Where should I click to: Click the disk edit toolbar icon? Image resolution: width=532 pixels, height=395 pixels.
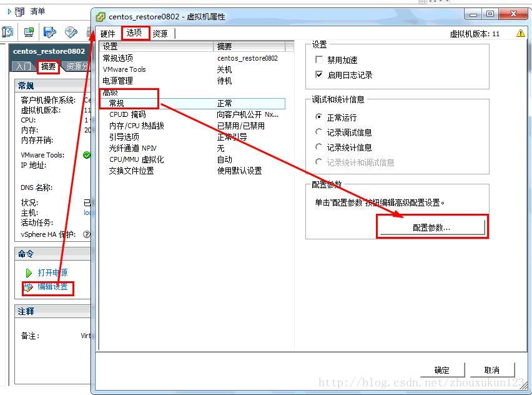(49, 32)
